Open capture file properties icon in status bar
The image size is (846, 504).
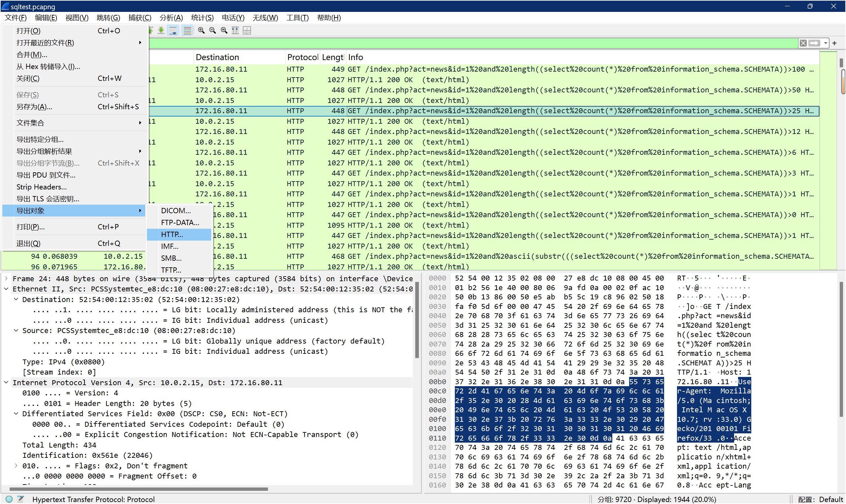[20, 499]
